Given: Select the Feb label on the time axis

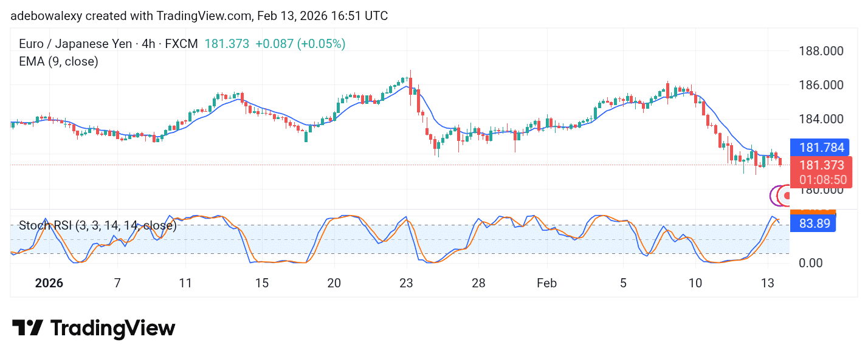Looking at the screenshot, I should 546,283.
